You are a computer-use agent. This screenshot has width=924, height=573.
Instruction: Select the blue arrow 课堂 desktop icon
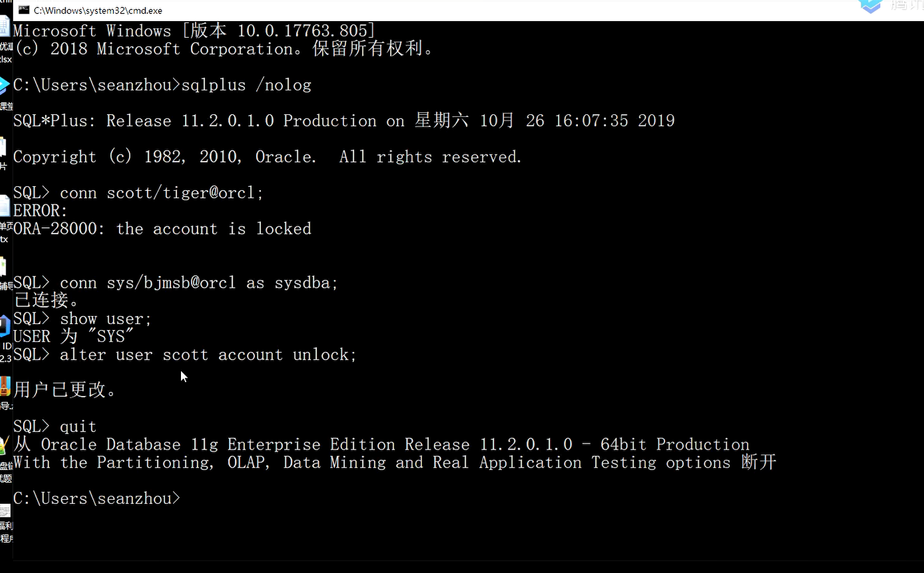click(5, 94)
